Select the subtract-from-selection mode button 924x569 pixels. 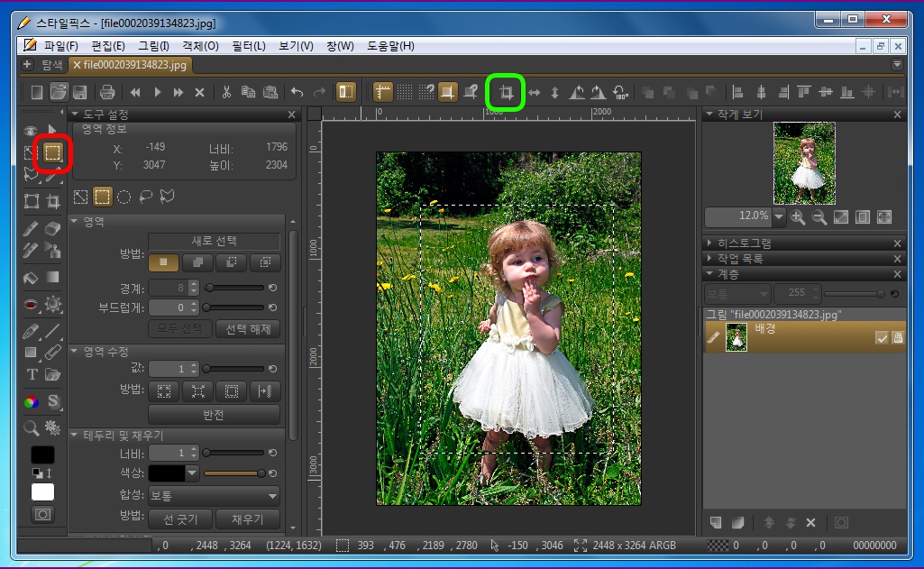tap(232, 262)
